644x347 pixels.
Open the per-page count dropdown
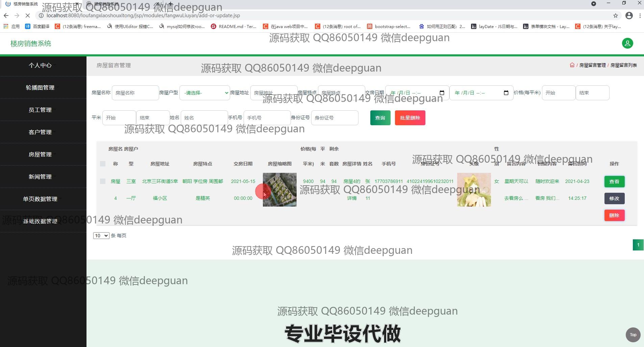coord(101,236)
